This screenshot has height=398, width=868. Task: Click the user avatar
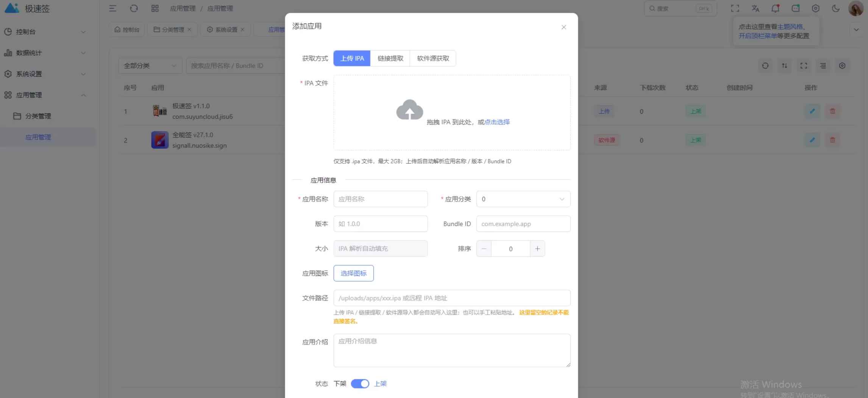point(856,8)
